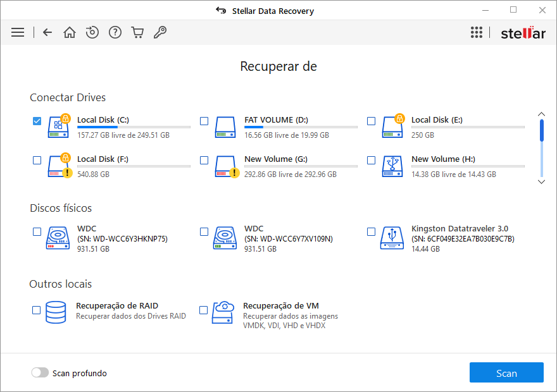Select the WDC WD-WCC6Y3HKNP75 disk checkbox
The image size is (557, 392).
(x=37, y=232)
